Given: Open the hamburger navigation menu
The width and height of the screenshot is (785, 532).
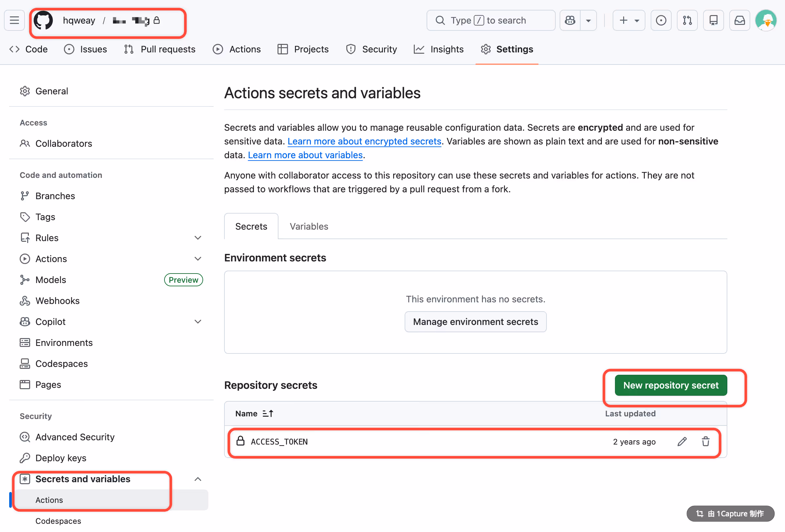Looking at the screenshot, I should tap(14, 21).
